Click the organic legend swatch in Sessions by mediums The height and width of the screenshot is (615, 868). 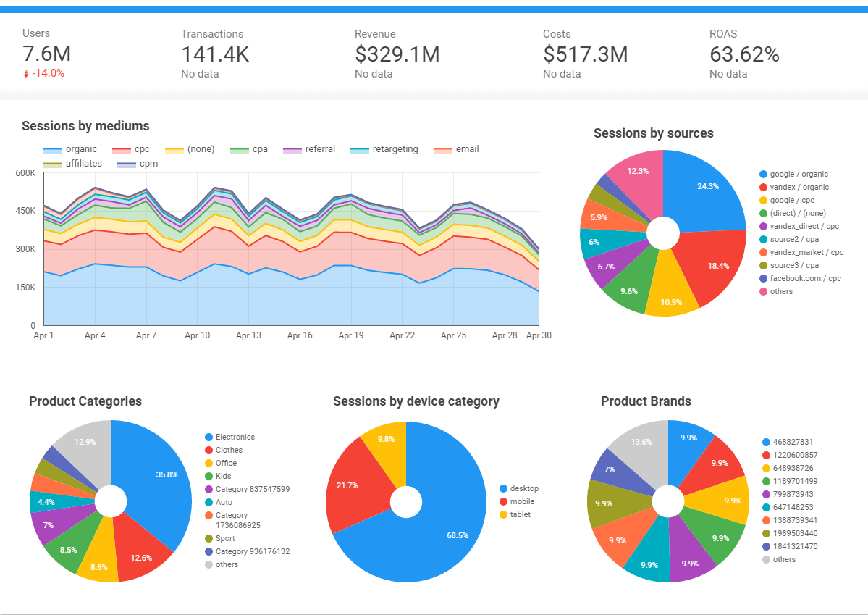click(53, 150)
